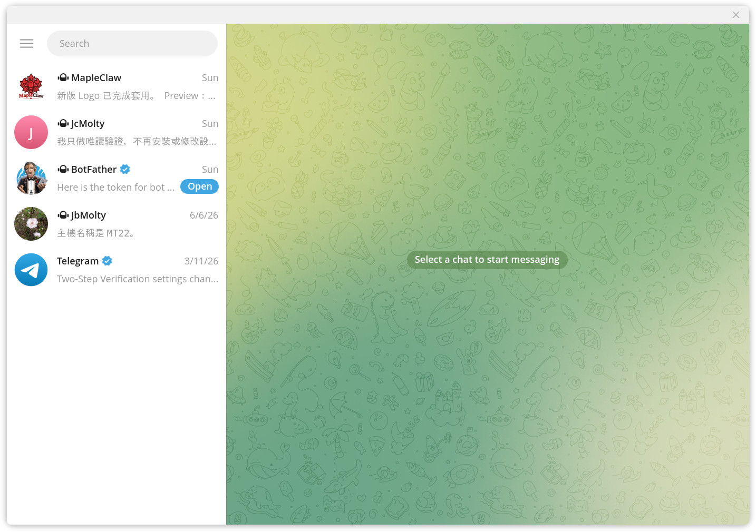Click the verified badge next to BotFather
The width and height of the screenshot is (756, 532).
tap(125, 169)
